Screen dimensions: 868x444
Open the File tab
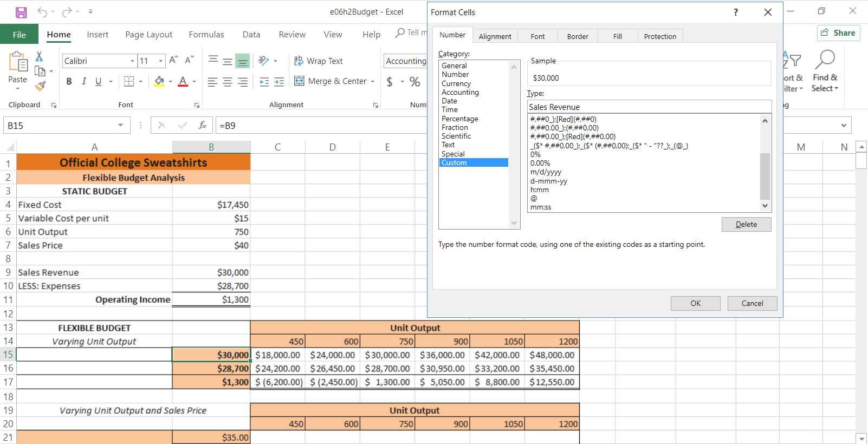(x=20, y=34)
